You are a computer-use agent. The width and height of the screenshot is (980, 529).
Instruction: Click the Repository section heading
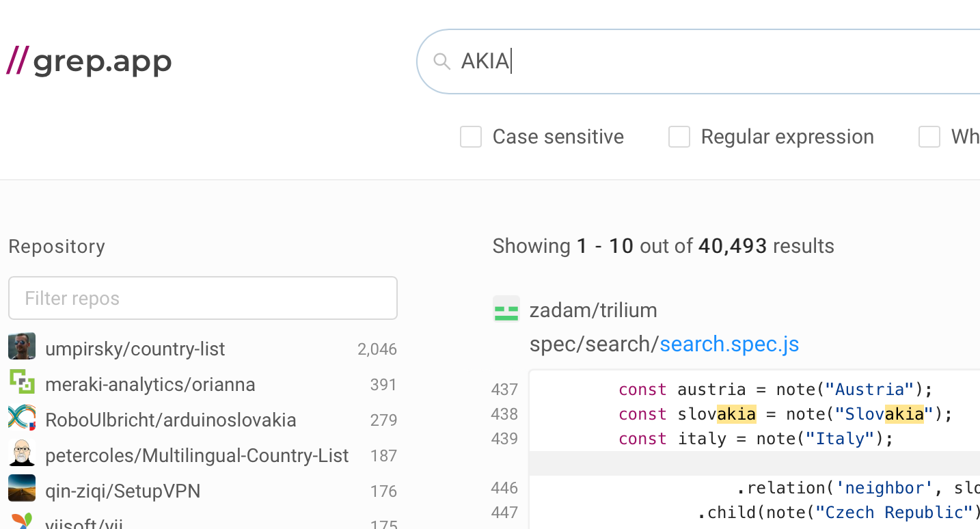(57, 247)
